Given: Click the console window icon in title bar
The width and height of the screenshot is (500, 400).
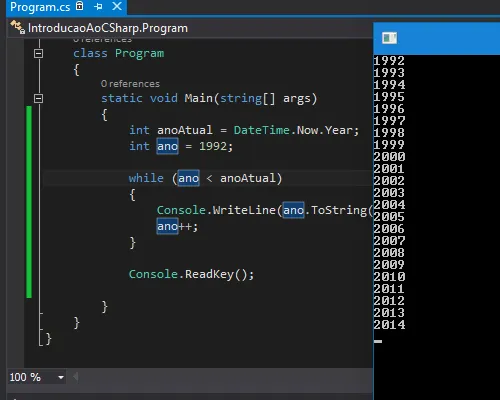Looking at the screenshot, I should 389,38.
